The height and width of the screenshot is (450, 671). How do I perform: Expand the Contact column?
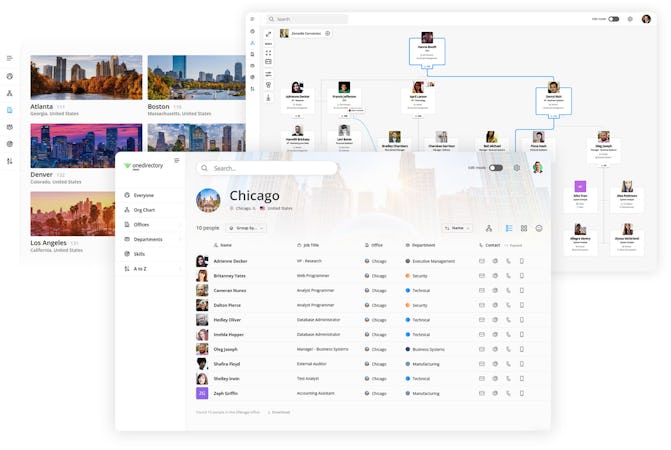(513, 246)
